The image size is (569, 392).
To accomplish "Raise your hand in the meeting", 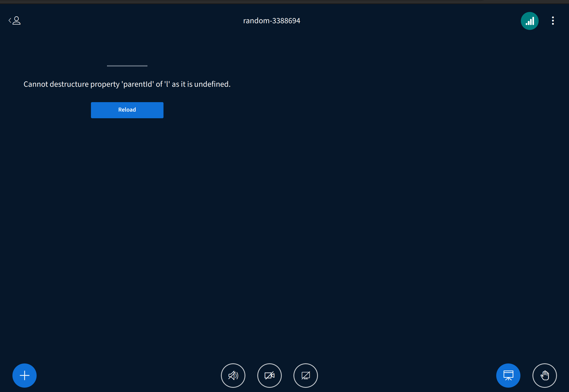I will 545,375.
